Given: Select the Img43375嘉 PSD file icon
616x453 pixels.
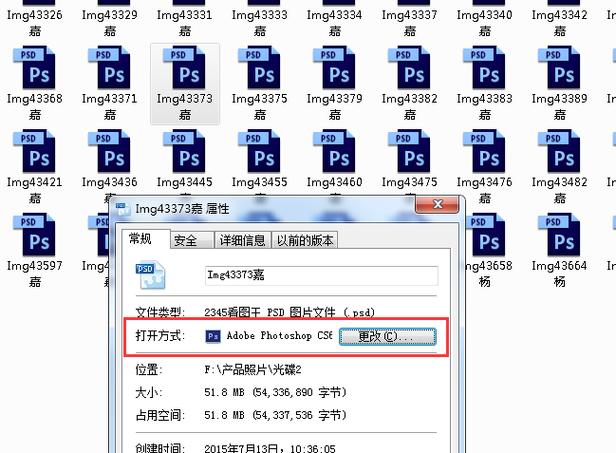Looking at the screenshot, I should [x=260, y=68].
